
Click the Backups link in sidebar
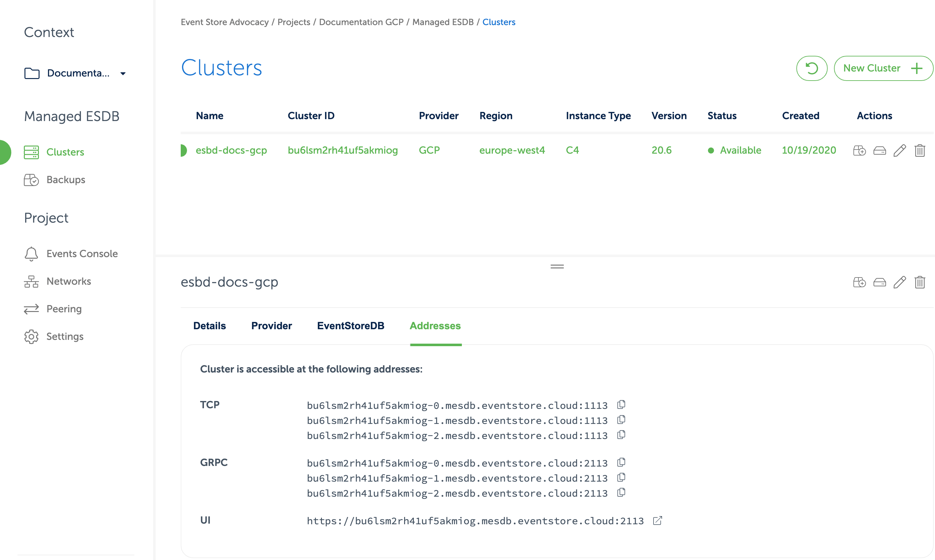click(x=65, y=180)
